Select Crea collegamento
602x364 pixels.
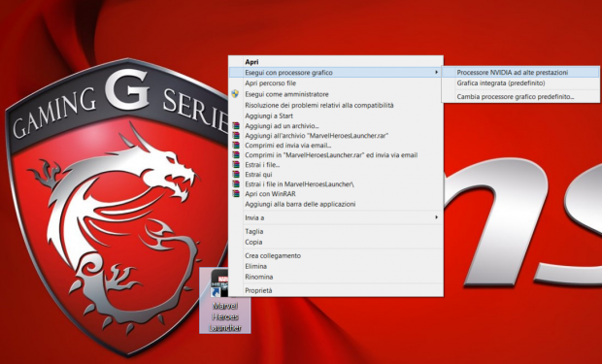(x=336, y=255)
